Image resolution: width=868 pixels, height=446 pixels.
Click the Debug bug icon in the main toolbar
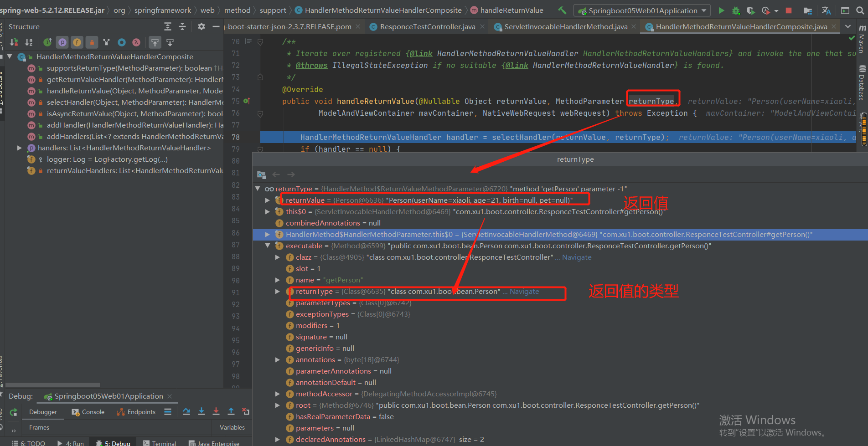[x=736, y=10]
